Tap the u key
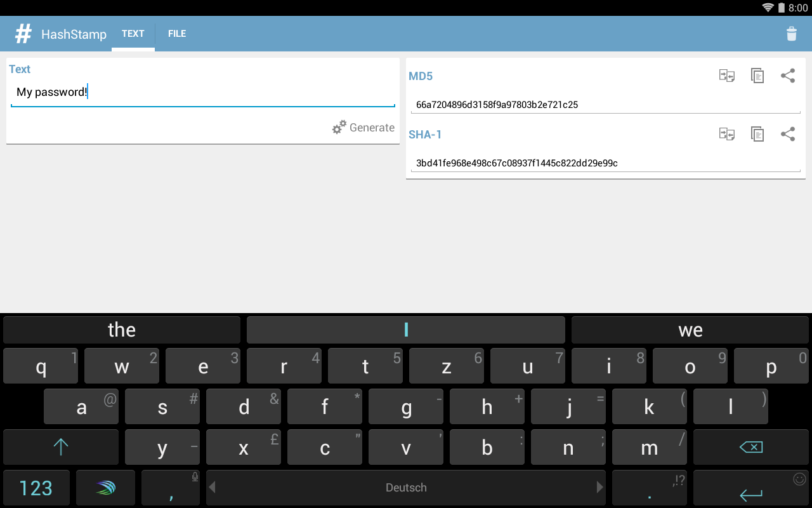812x508 pixels. tap(528, 366)
